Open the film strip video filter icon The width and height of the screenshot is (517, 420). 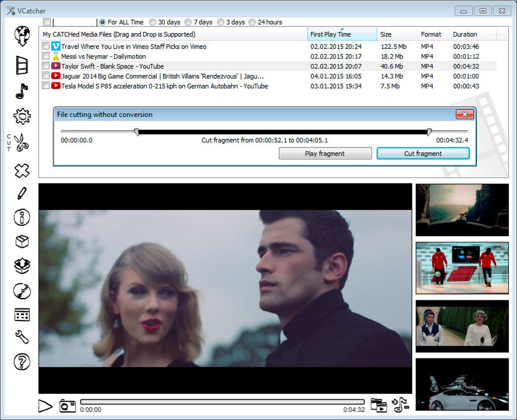[22, 65]
